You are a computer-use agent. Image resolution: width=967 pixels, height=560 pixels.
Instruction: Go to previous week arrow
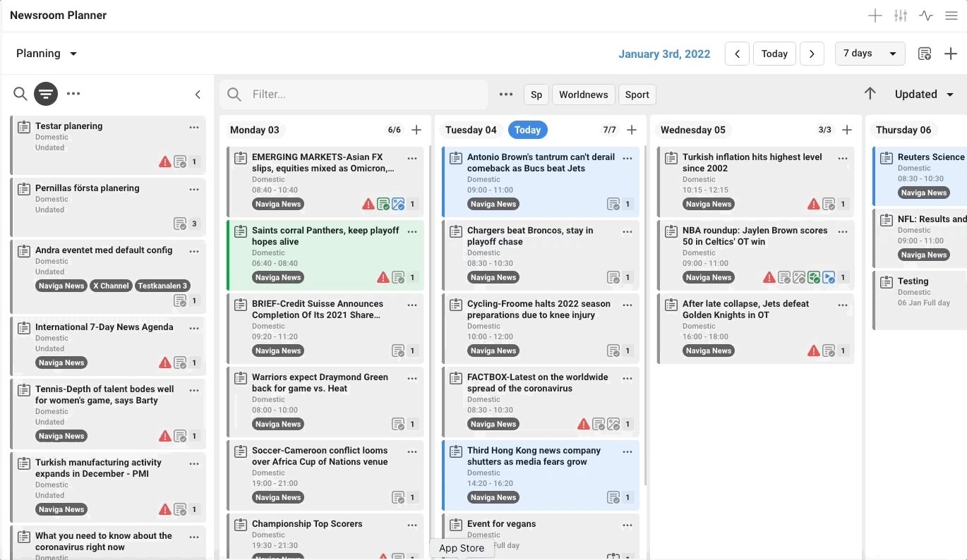737,54
